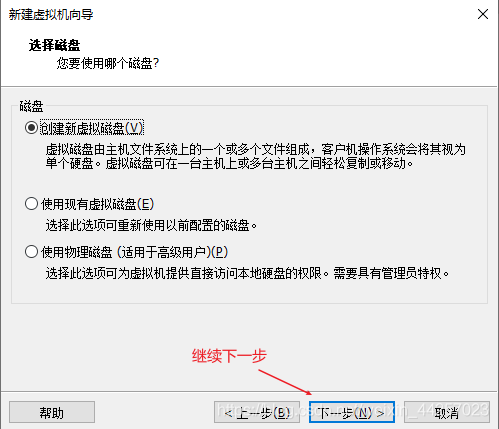Click the red arrow pointing to 下一步

[285, 382]
